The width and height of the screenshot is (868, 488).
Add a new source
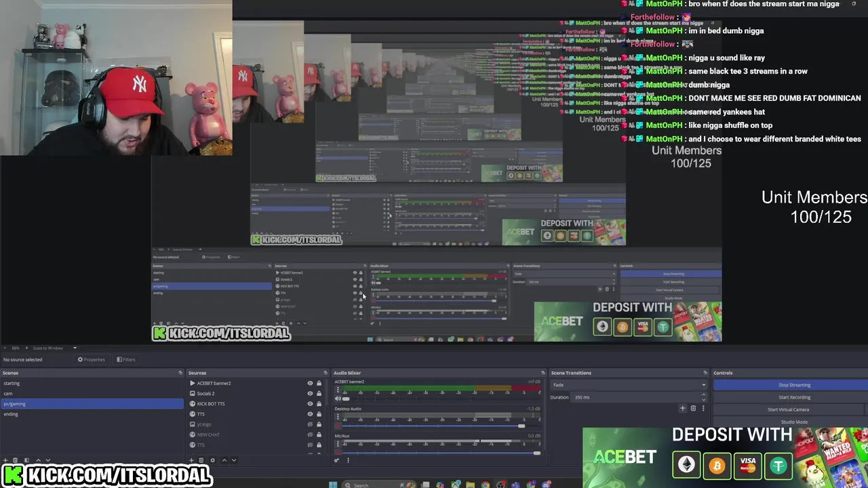191,460
